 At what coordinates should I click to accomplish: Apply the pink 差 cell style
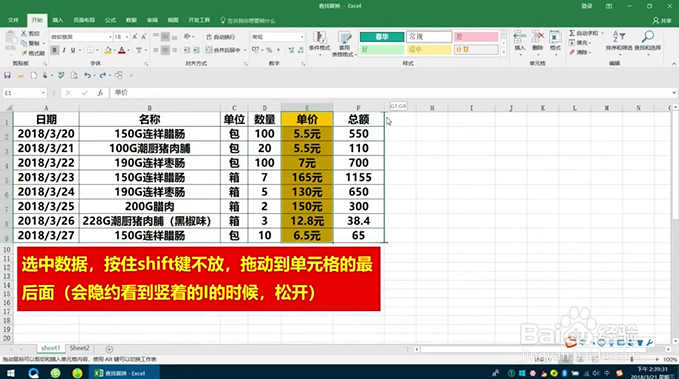[475, 37]
